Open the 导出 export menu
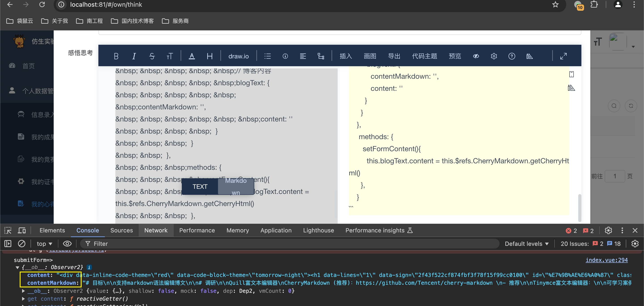Screen dimensions: 644x306 (x=394, y=56)
